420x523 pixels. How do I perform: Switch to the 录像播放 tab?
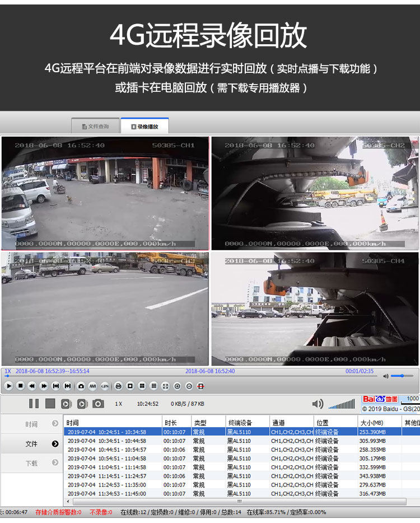pos(144,127)
